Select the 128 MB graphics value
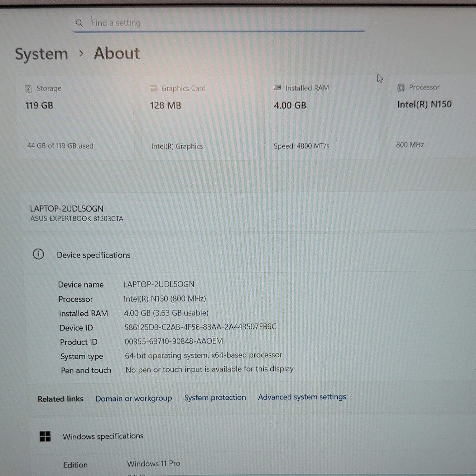 [x=165, y=106]
